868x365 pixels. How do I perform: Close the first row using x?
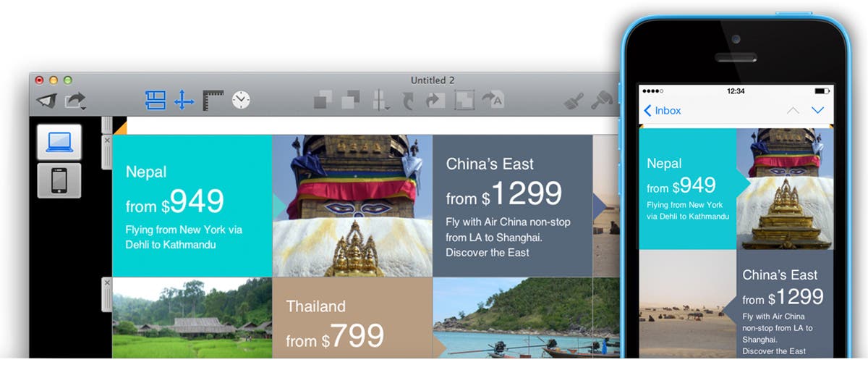[x=107, y=139]
